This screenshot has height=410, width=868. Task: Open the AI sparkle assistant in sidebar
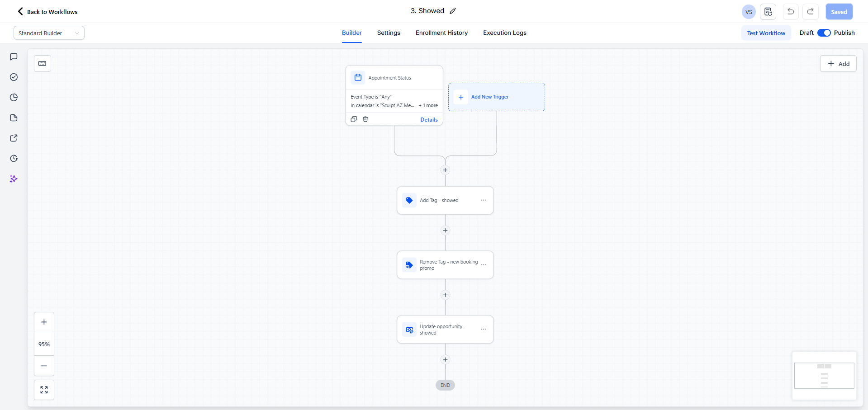tap(14, 179)
